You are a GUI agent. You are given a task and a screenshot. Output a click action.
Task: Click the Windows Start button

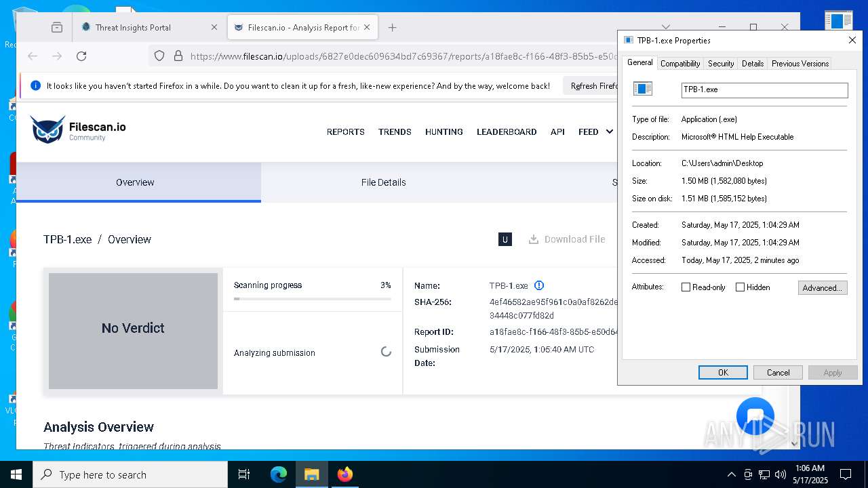click(x=16, y=474)
